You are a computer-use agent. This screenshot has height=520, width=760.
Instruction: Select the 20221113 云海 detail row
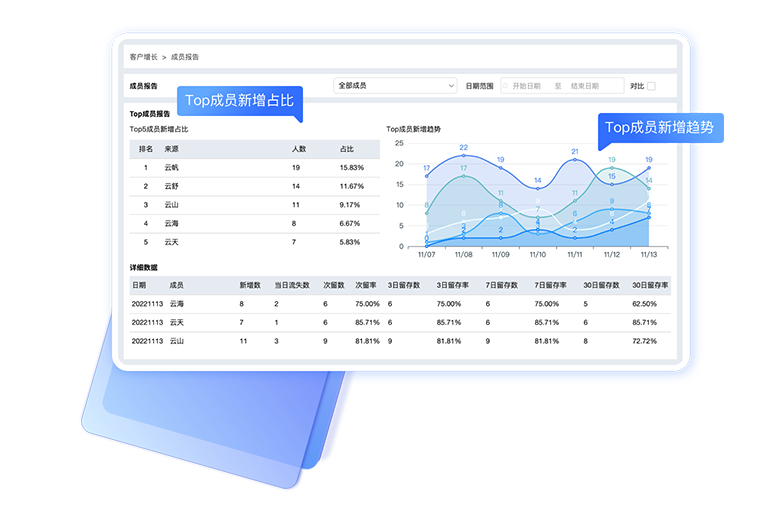[x=400, y=304]
